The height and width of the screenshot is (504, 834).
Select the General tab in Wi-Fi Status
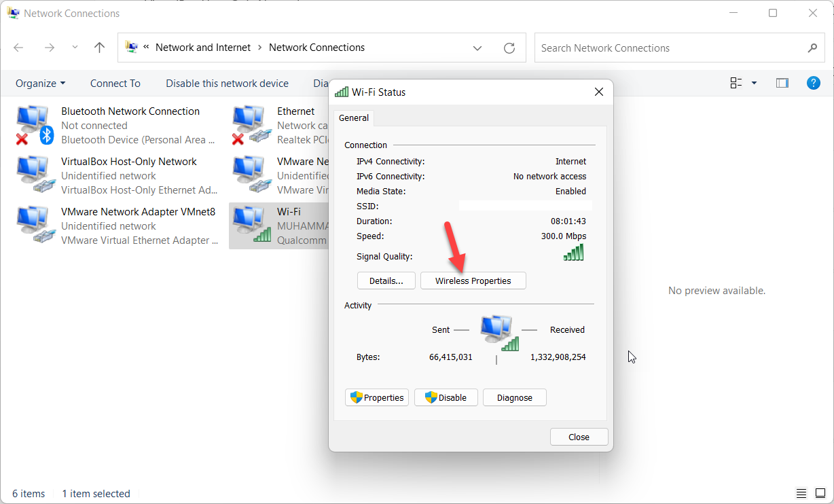pyautogui.click(x=354, y=118)
